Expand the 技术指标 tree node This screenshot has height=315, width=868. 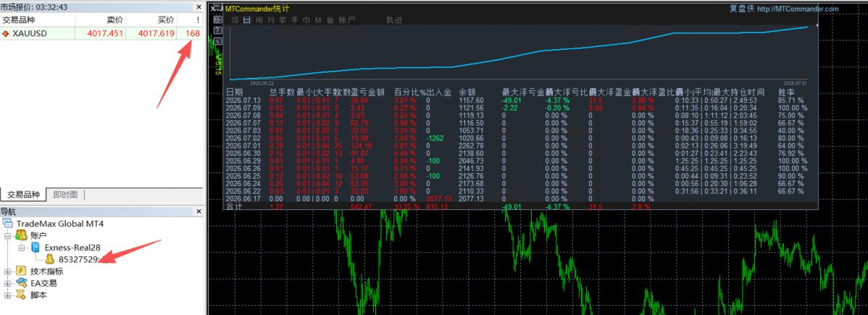[8, 272]
